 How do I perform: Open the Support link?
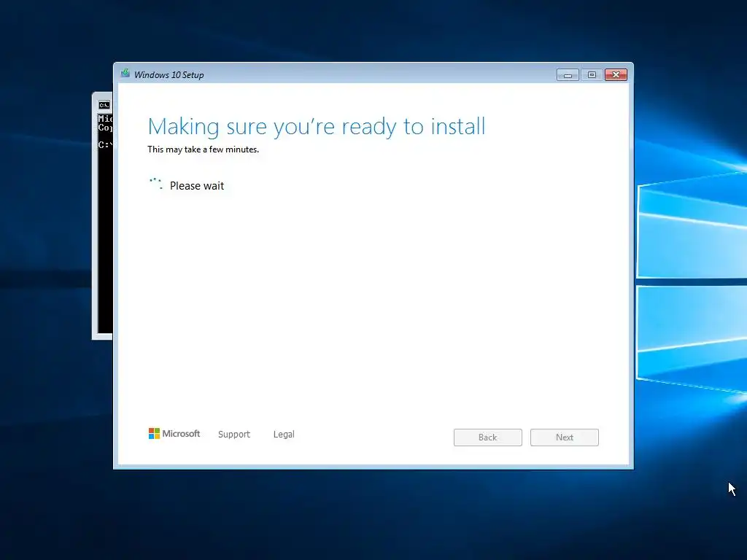click(234, 435)
